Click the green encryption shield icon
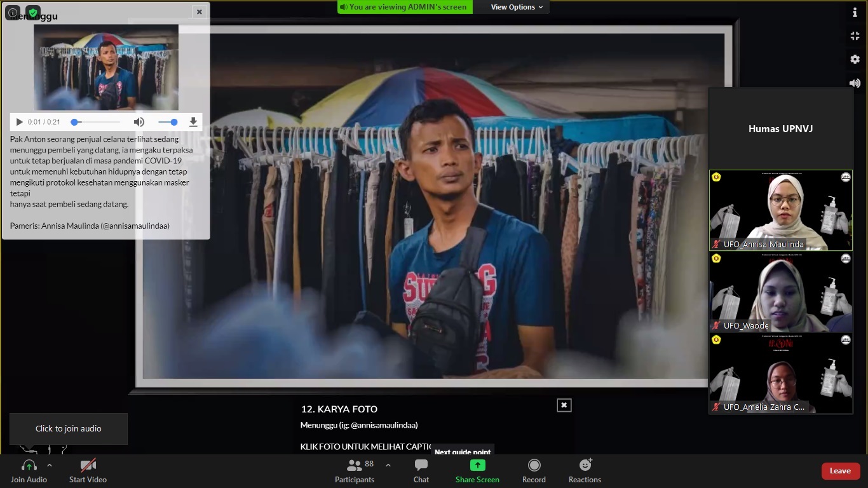Viewport: 868px width, 488px height. (x=33, y=13)
